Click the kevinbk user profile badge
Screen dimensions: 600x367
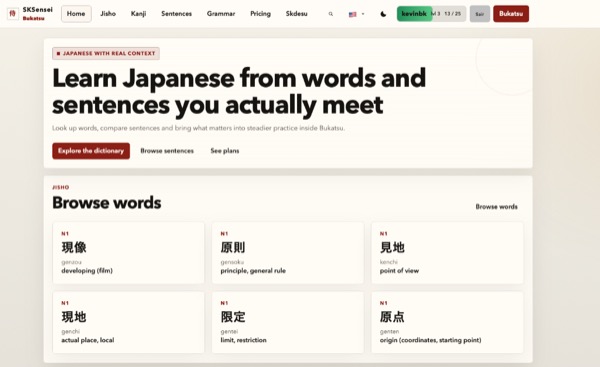pyautogui.click(x=414, y=14)
